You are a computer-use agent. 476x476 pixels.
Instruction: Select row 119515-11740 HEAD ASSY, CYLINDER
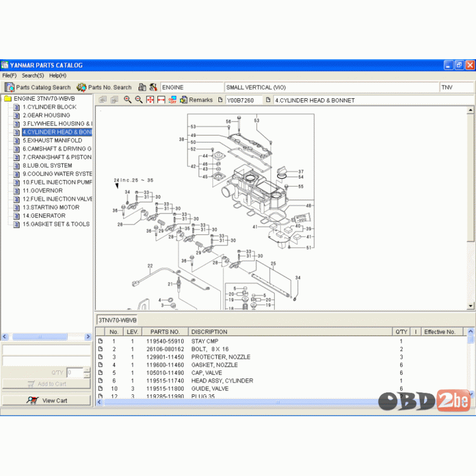(x=281, y=381)
